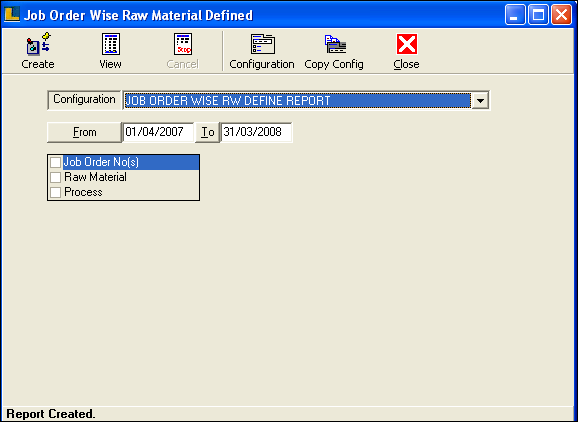This screenshot has width=578, height=422.
Task: Click the Cancel stop icon
Action: point(183,44)
